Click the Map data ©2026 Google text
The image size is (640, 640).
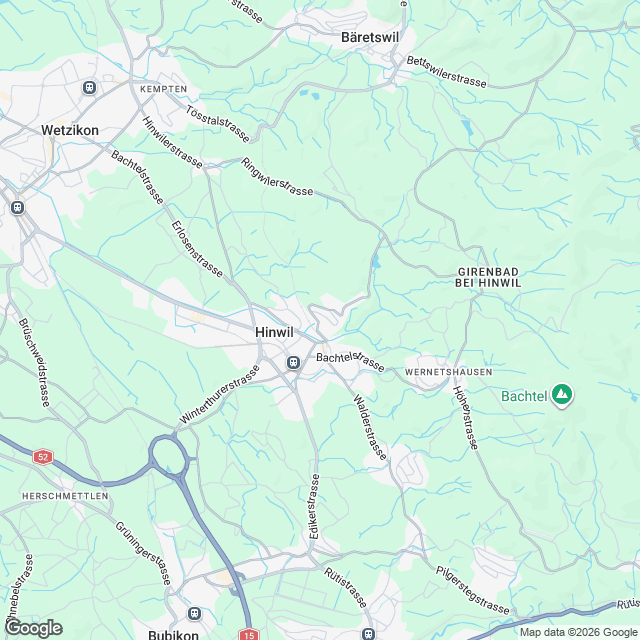(x=579, y=633)
